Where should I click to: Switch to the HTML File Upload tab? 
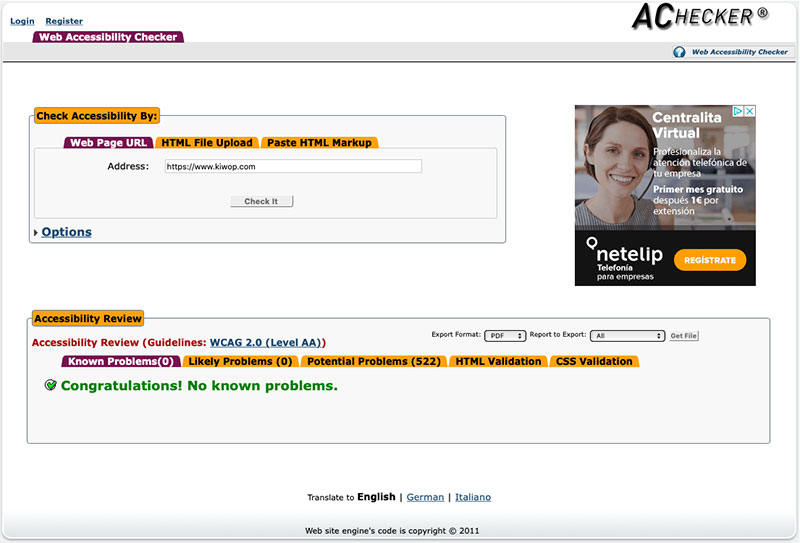click(x=207, y=142)
